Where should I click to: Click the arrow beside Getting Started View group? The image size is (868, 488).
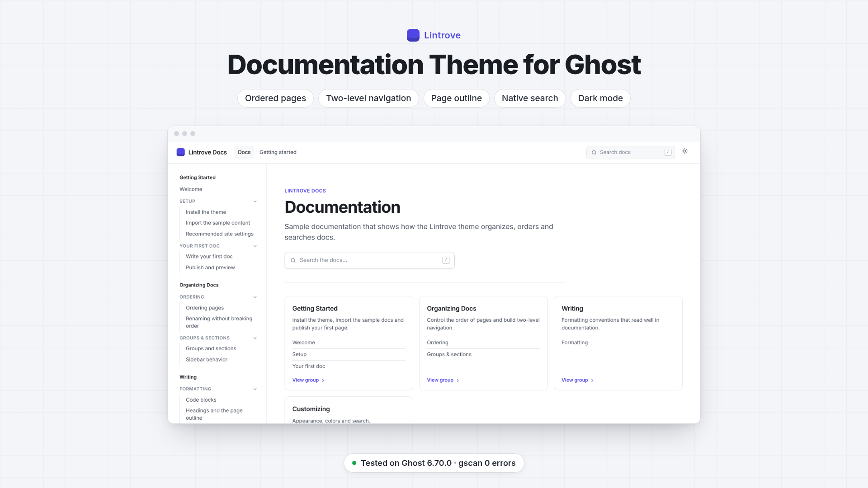tap(323, 380)
